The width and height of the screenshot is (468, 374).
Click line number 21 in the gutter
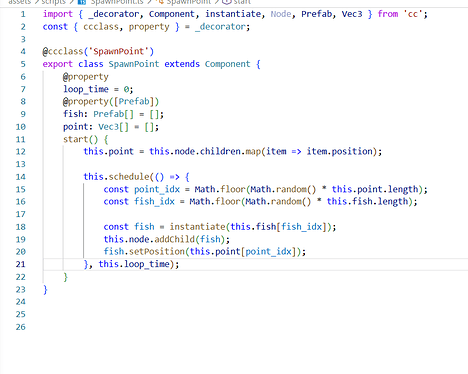tap(21, 264)
